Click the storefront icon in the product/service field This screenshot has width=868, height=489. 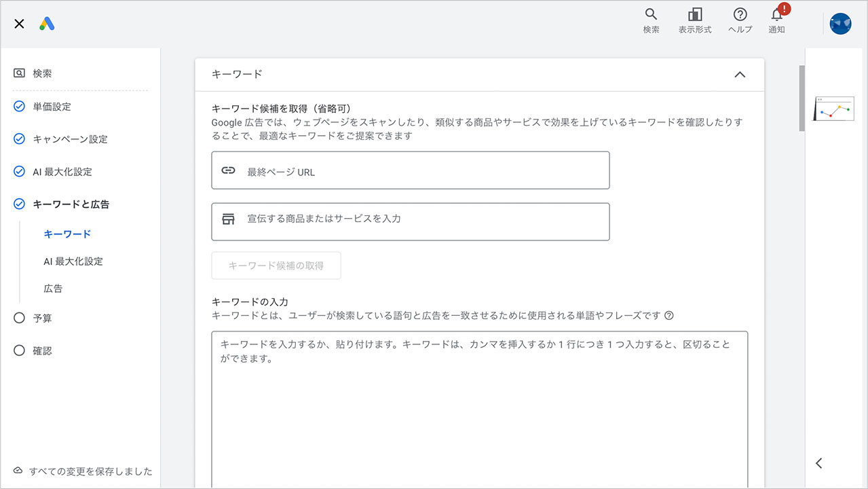click(x=228, y=221)
